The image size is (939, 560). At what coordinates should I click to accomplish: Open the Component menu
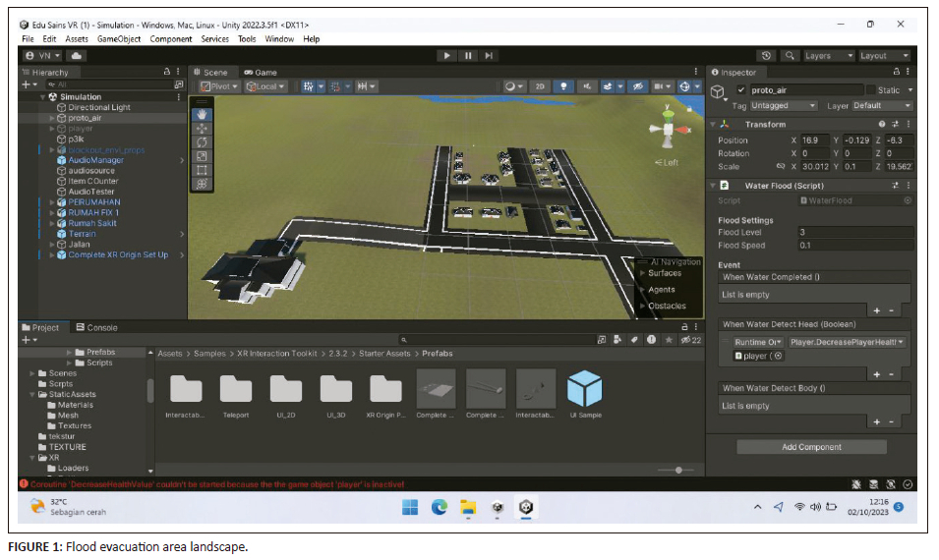tap(171, 39)
